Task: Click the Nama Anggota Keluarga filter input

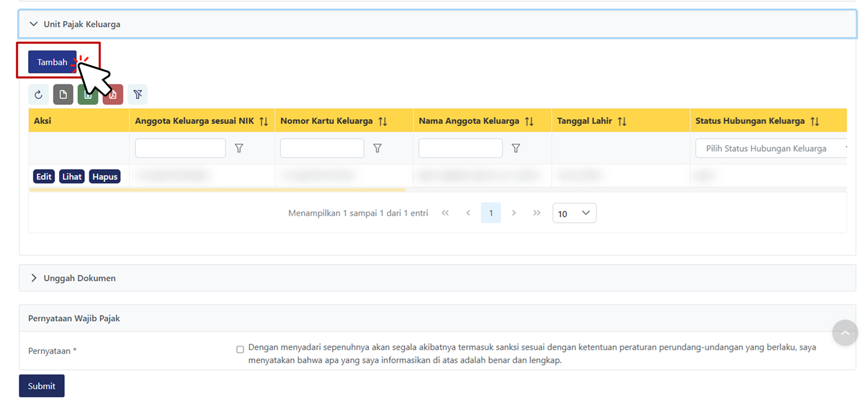Action: click(460, 148)
